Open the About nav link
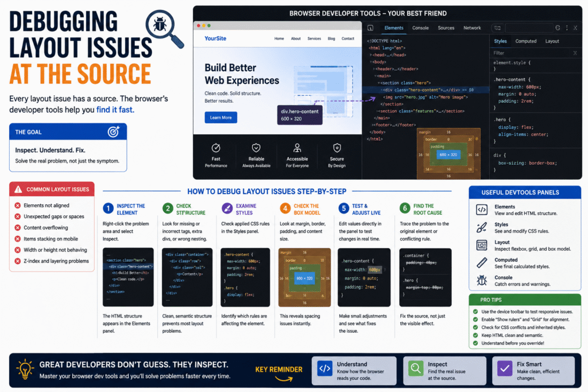 (296, 38)
